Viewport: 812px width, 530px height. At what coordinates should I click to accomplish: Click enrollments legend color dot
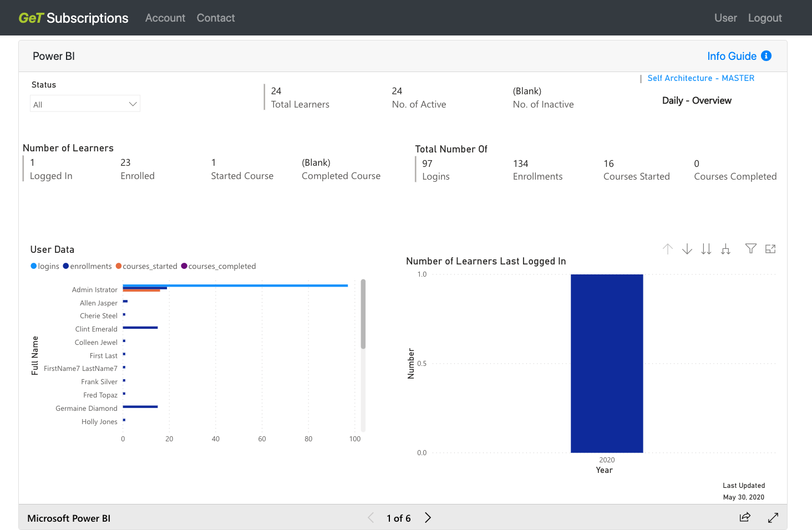point(66,266)
